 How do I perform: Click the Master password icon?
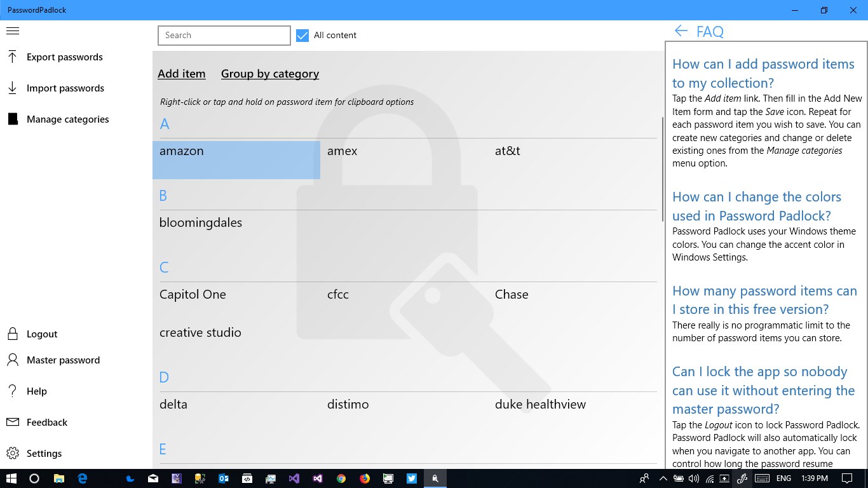(x=11, y=360)
